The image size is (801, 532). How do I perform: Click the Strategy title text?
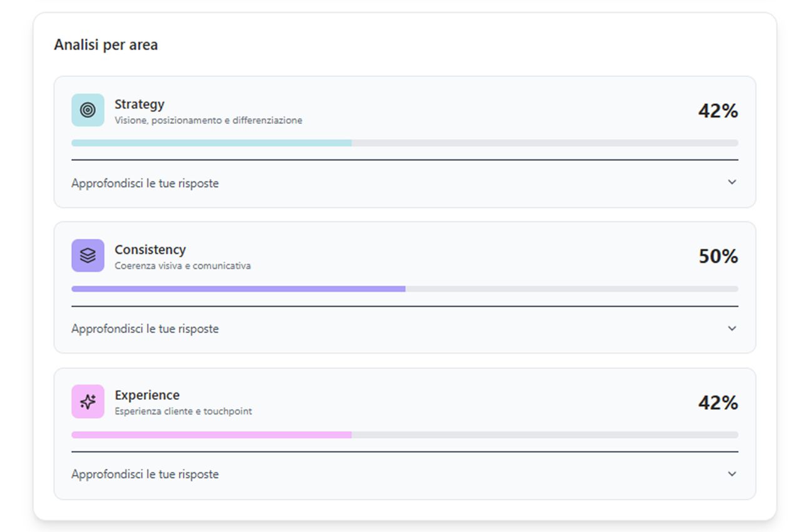coord(140,105)
